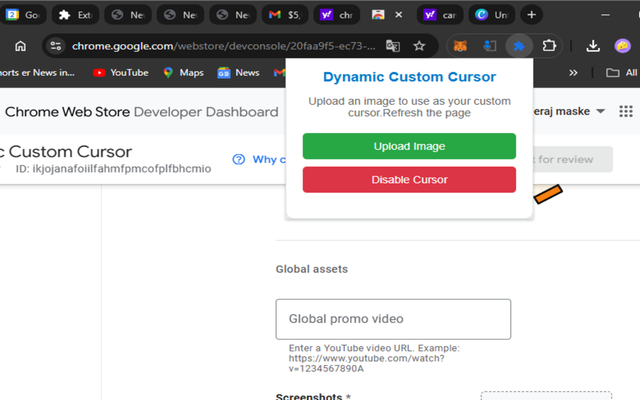Open the device sync extension icon
Viewport: 640px width, 400px height.
pos(489,46)
